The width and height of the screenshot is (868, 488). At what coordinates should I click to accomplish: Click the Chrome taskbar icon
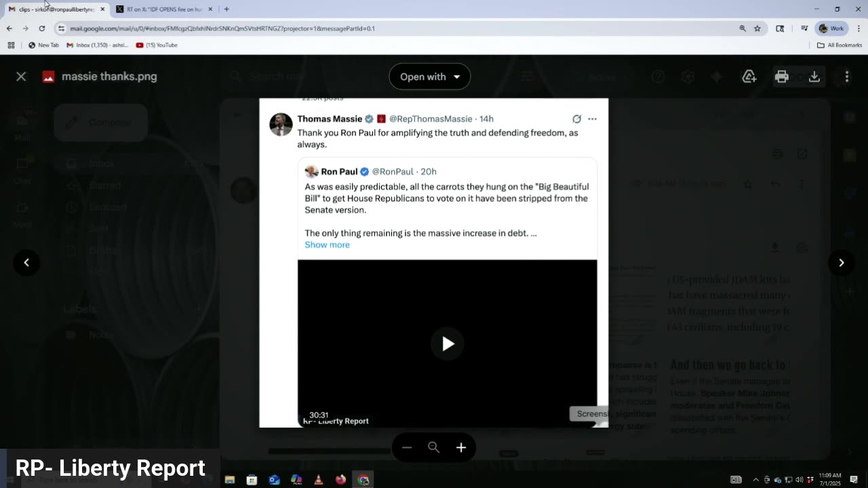pos(363,480)
